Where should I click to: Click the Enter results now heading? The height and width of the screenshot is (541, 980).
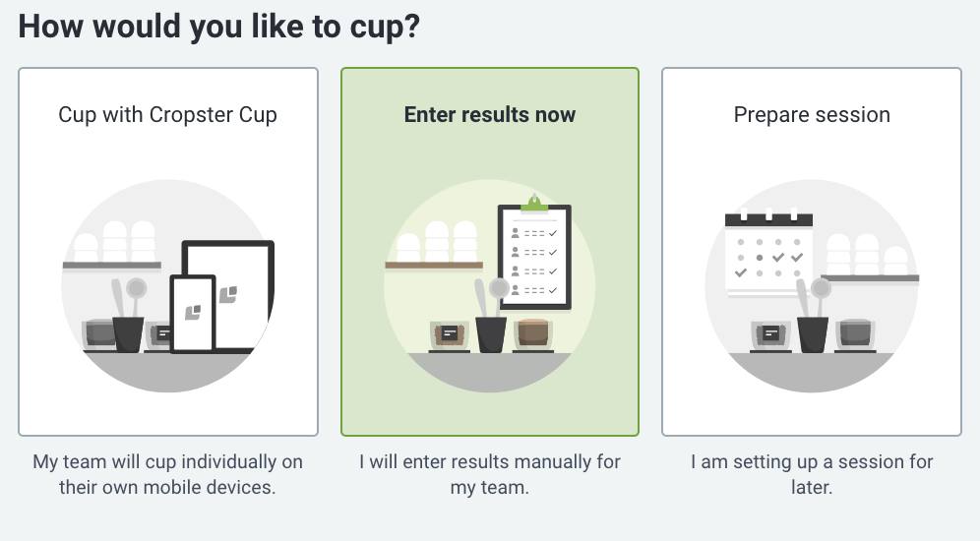click(490, 115)
